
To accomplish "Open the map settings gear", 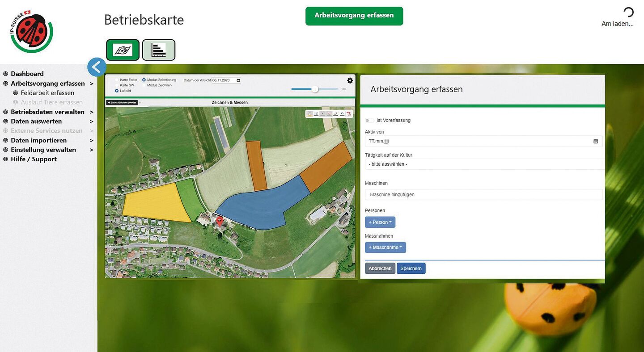I will click(350, 80).
